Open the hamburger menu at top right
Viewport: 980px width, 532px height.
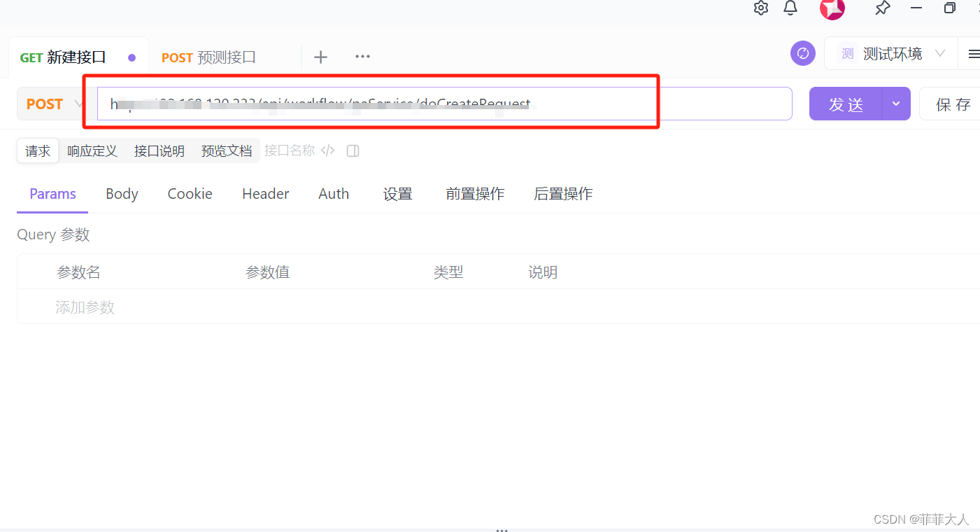pyautogui.click(x=974, y=53)
